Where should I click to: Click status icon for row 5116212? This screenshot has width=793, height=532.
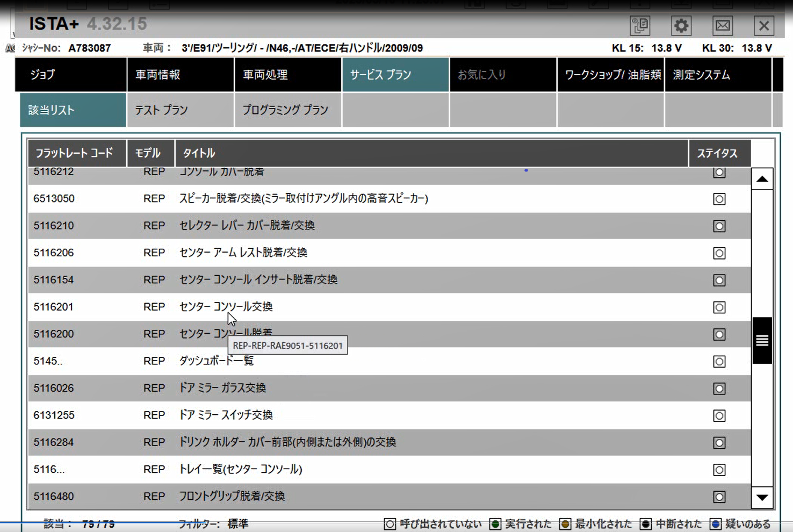719,172
